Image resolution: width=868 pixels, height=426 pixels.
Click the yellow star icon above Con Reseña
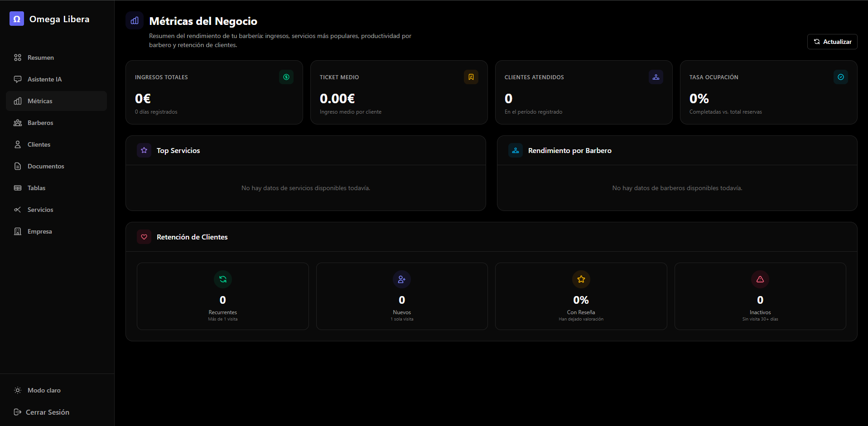pyautogui.click(x=581, y=279)
